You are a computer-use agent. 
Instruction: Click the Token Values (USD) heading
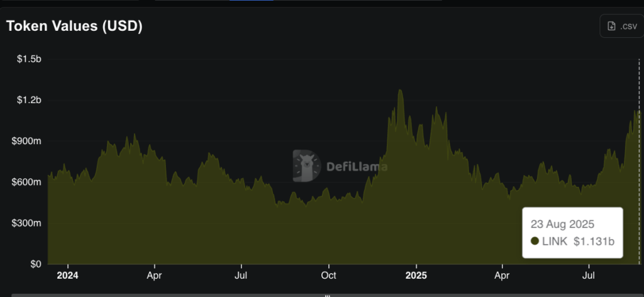click(x=74, y=26)
